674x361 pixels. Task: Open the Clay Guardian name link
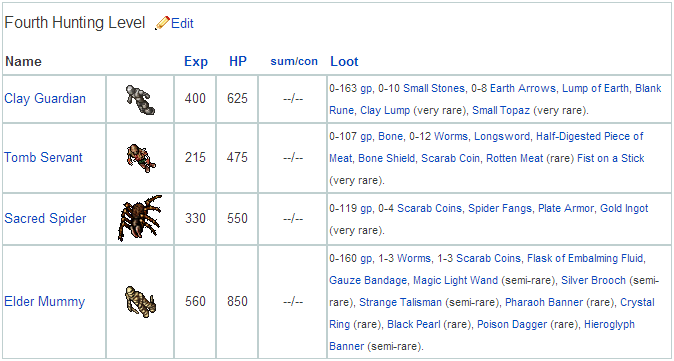pos(45,98)
